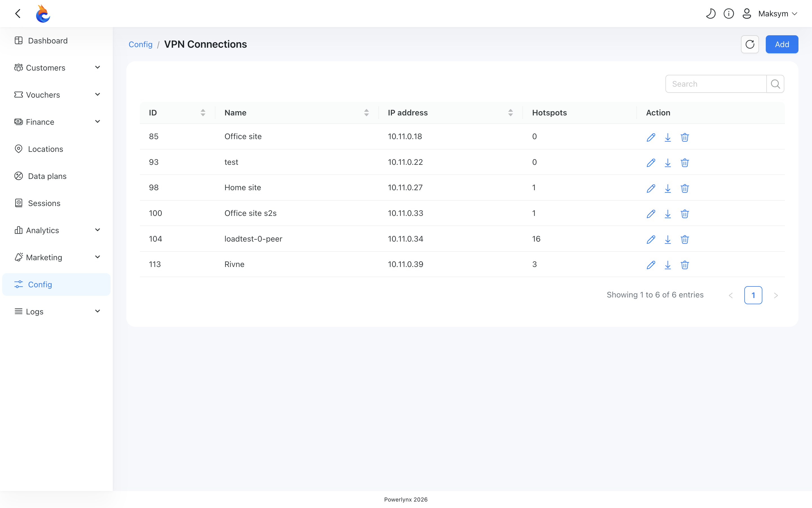
Task: Focus the Search input field
Action: pos(716,84)
